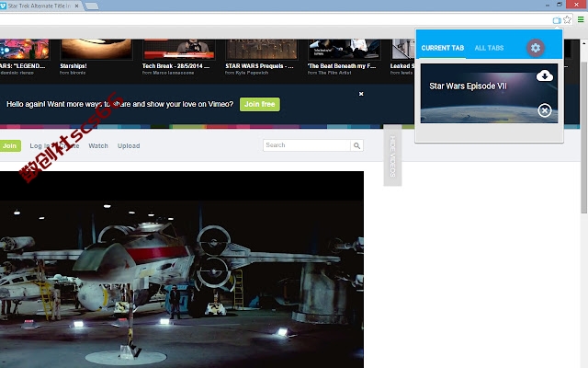
Task: Open a new browser tab
Action: 92,6
